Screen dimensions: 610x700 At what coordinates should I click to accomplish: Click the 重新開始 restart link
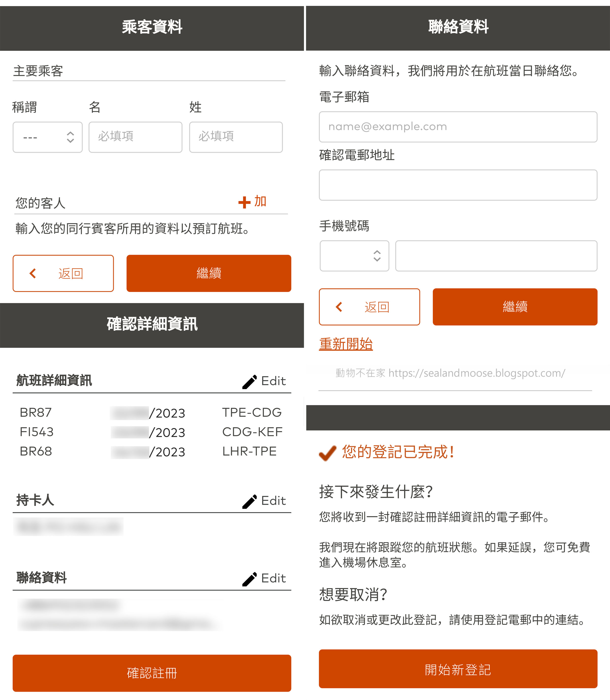[x=346, y=344]
